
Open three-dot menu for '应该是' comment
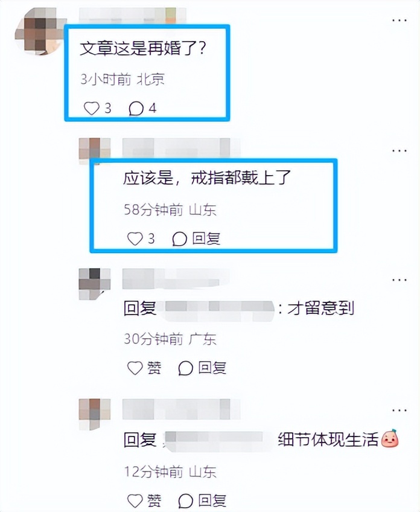pyautogui.click(x=399, y=151)
